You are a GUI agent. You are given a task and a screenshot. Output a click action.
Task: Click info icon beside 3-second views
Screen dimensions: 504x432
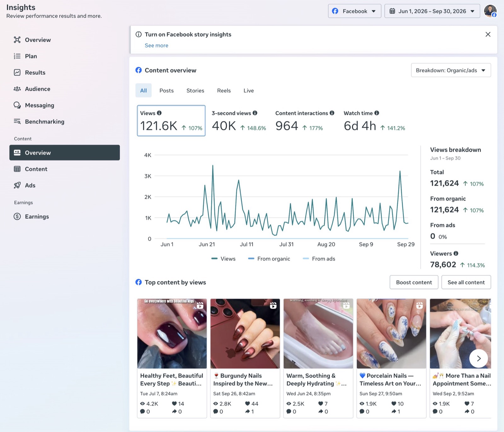(255, 113)
